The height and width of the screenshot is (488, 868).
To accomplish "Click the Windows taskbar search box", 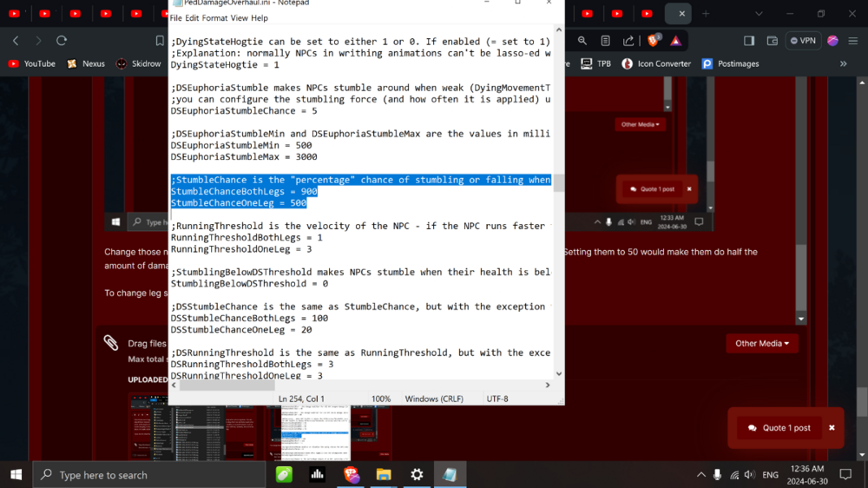I will tap(149, 475).
